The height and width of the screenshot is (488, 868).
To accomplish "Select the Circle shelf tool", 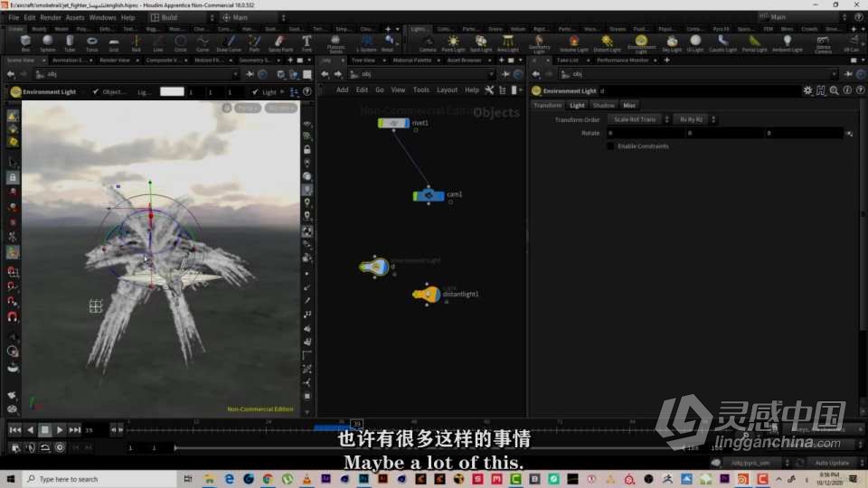I will 181,42.
